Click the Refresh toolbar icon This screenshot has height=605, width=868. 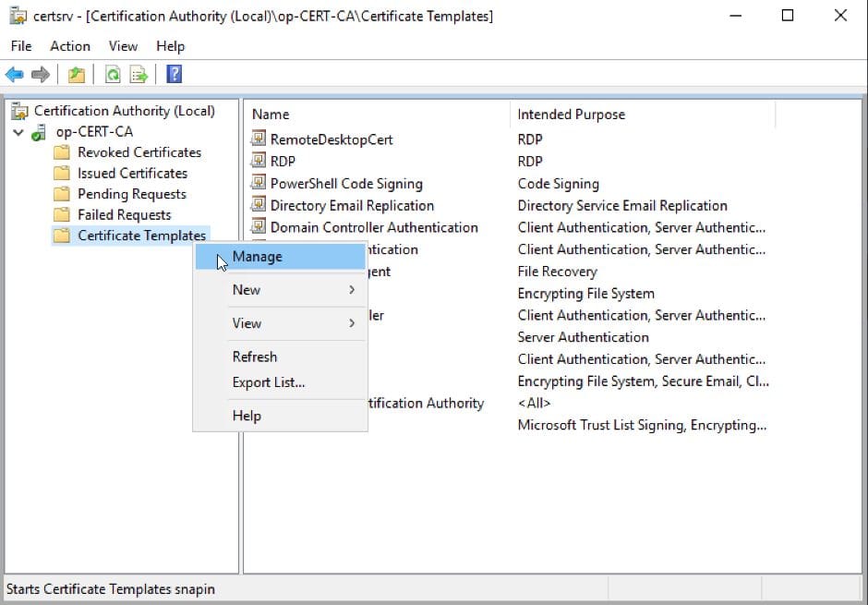pyautogui.click(x=113, y=74)
